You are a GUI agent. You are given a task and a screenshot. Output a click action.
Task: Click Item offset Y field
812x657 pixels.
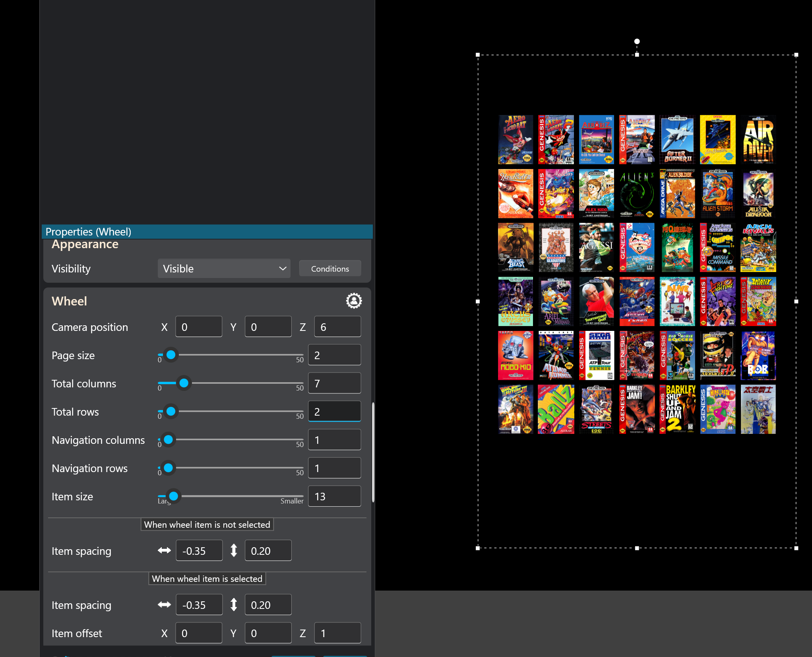[x=268, y=633]
